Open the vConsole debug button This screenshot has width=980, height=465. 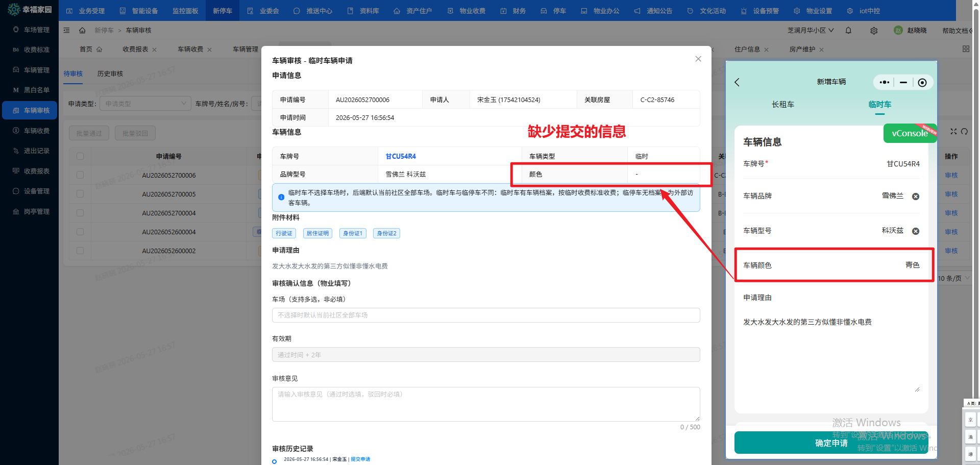point(910,133)
